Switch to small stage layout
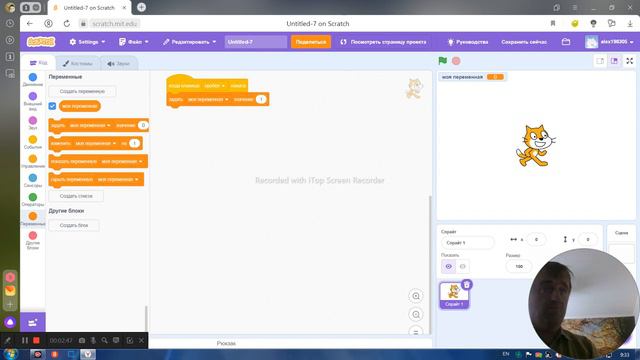This screenshot has width=640, height=360. (600, 61)
